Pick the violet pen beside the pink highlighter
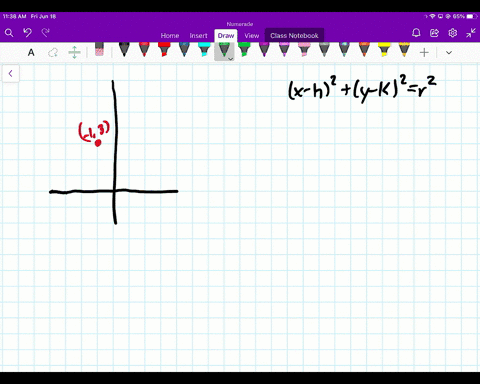Viewport: 480px width, 384px height. (284, 49)
